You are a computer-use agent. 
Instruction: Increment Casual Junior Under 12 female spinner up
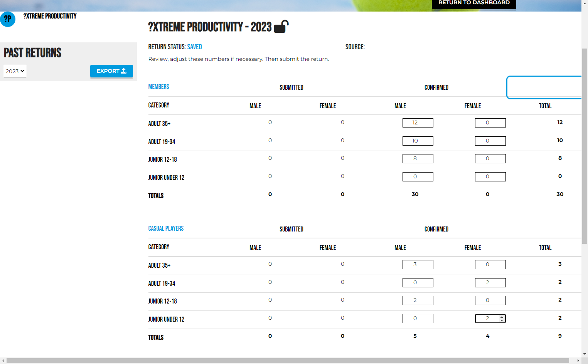[502, 317]
